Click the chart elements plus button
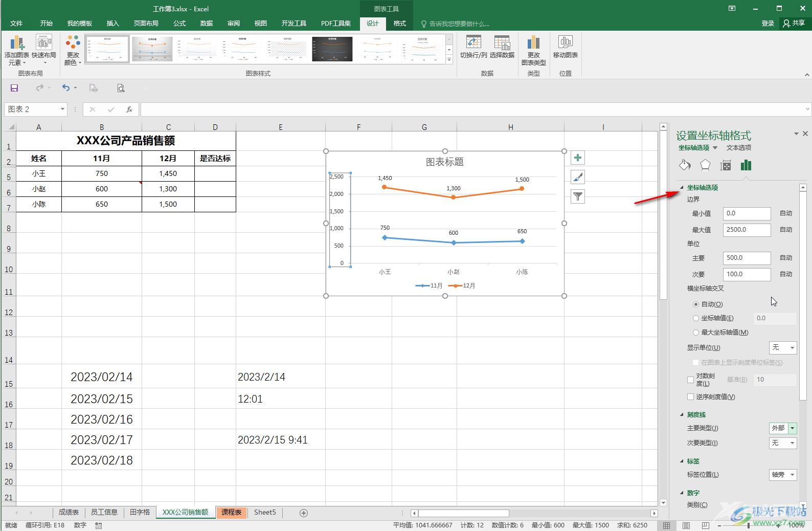 click(578, 158)
